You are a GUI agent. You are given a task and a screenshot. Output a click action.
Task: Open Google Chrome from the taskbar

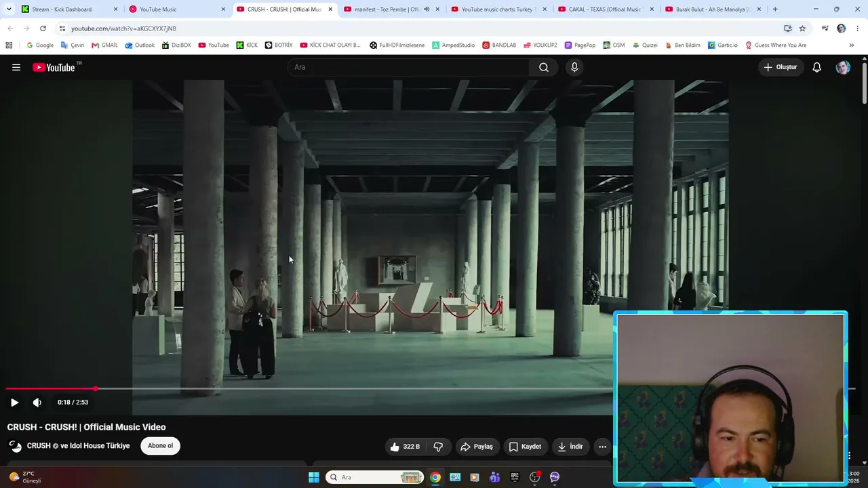click(x=435, y=477)
